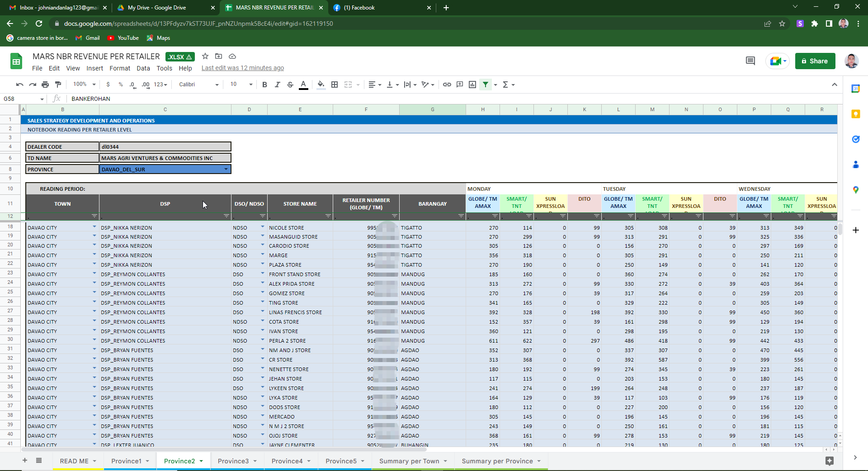Click the Insert link icon
The width and height of the screenshot is (868, 471).
pyautogui.click(x=447, y=85)
